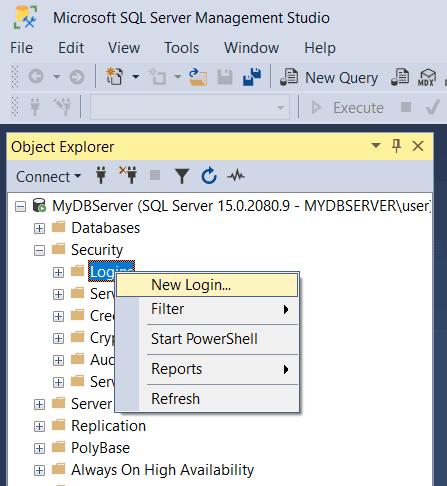Open the Available Databases combo box
The image size is (447, 486).
(x=190, y=107)
